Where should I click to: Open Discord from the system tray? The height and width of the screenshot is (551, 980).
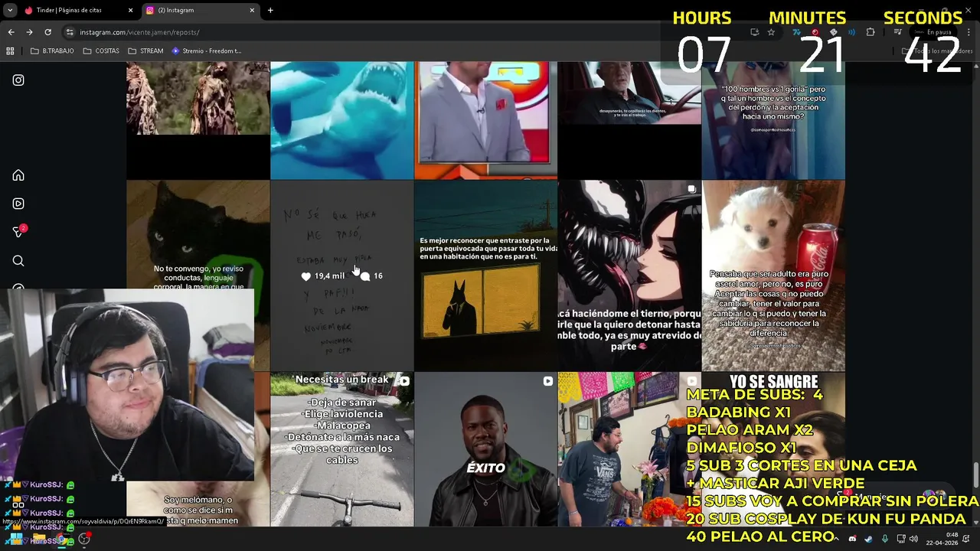pos(852,539)
